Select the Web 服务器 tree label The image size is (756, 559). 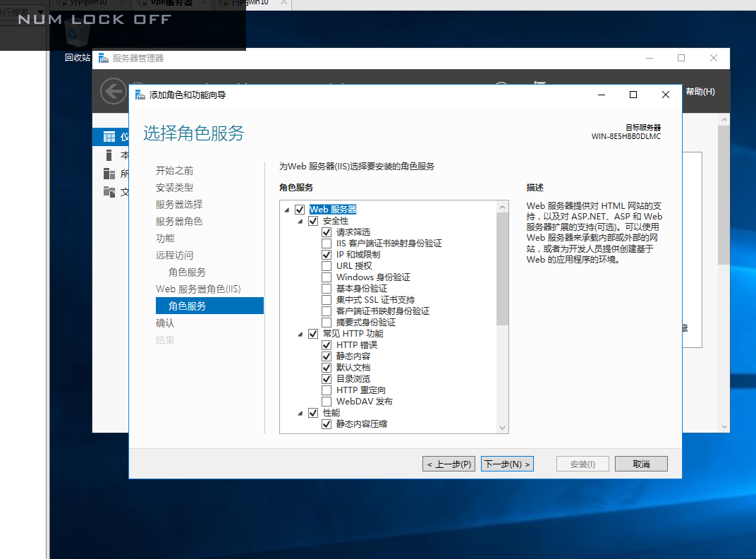tap(333, 210)
